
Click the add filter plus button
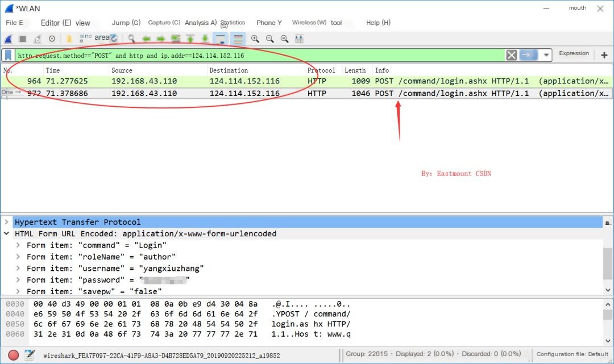click(604, 55)
